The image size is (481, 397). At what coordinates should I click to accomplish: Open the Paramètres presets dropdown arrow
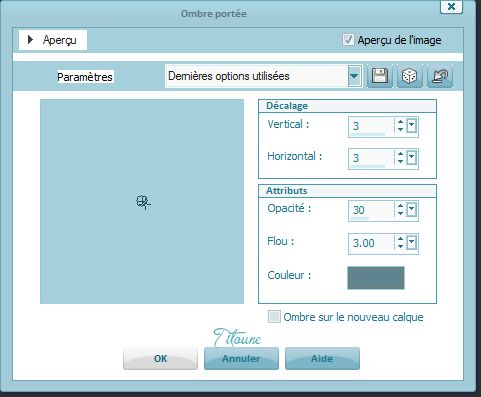(354, 76)
